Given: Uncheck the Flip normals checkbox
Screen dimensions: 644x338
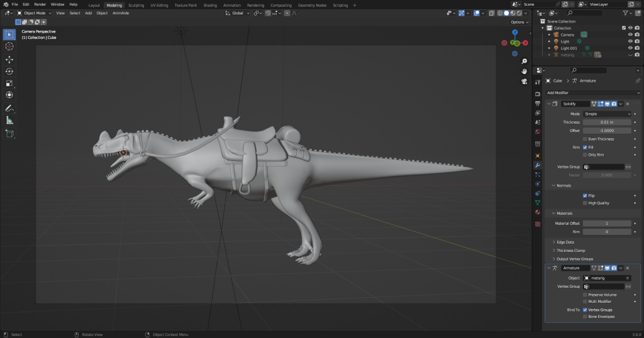Looking at the screenshot, I should click(585, 195).
